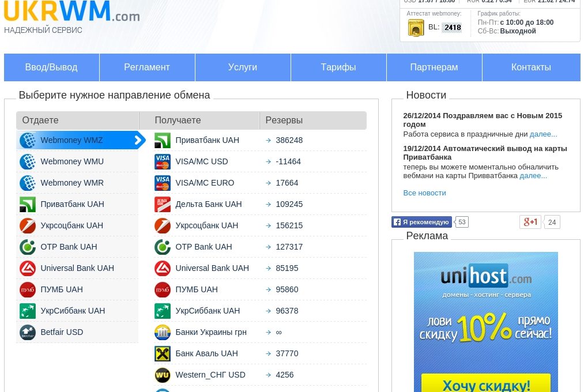Image resolution: width=584 pixels, height=392 pixels.
Task: Click ПУМБ icon in Получаете column
Action: (x=163, y=289)
